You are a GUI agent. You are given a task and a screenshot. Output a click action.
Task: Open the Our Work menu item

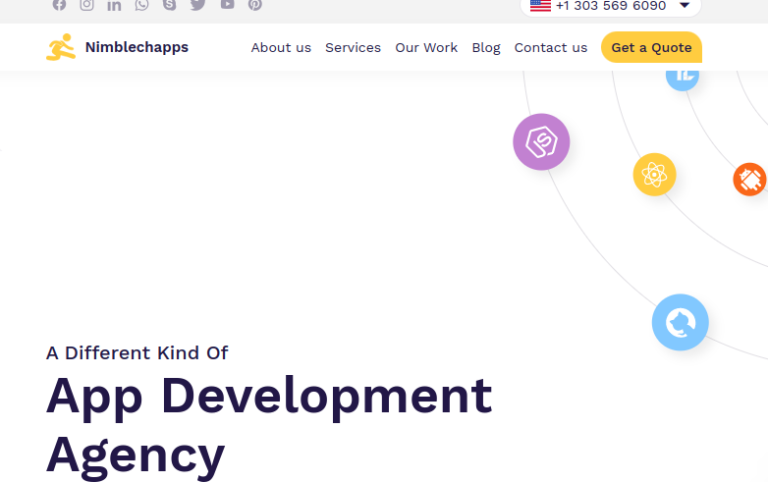click(x=427, y=48)
